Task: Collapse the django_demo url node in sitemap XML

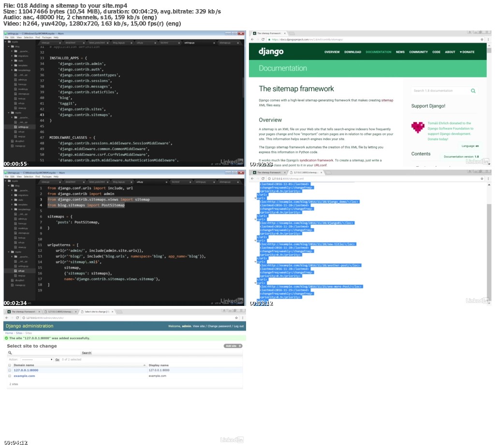Action: [255, 198]
